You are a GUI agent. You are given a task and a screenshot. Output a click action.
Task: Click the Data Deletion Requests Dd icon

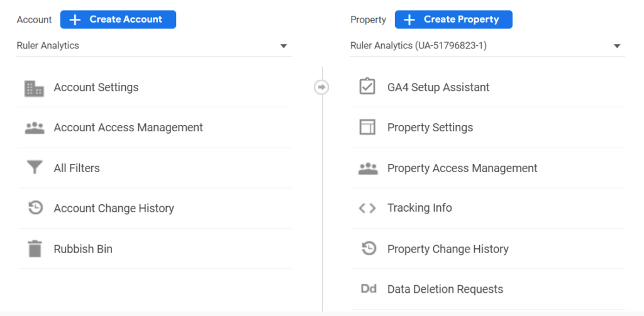pyautogui.click(x=368, y=289)
